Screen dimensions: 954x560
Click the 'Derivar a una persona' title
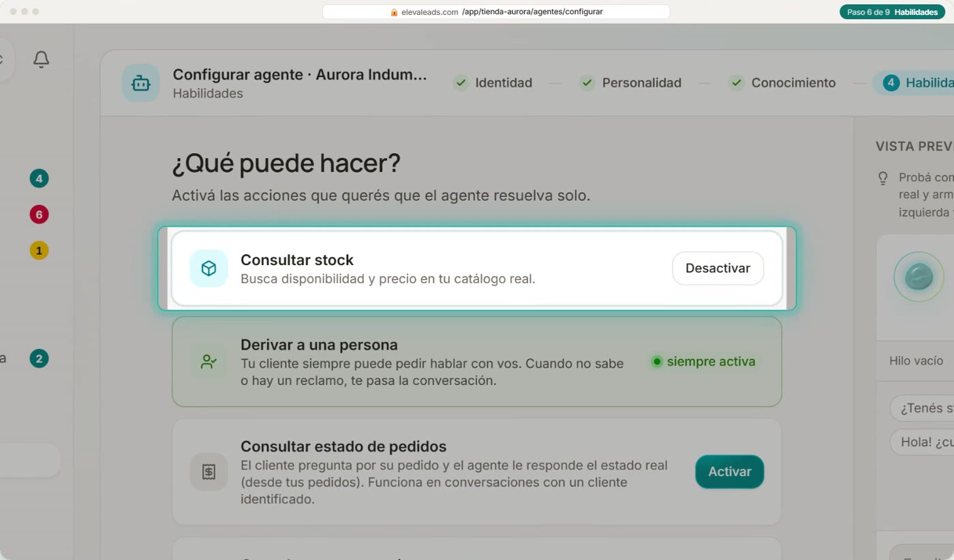tap(319, 345)
